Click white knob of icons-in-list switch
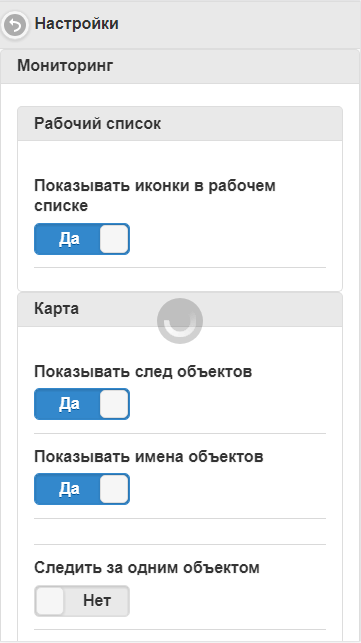361x643 pixels. 114,239
